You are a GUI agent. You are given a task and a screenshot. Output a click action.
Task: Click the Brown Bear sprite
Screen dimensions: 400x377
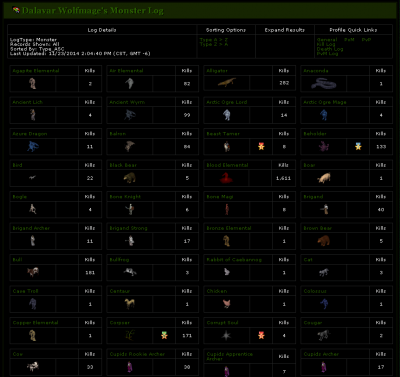324,240
